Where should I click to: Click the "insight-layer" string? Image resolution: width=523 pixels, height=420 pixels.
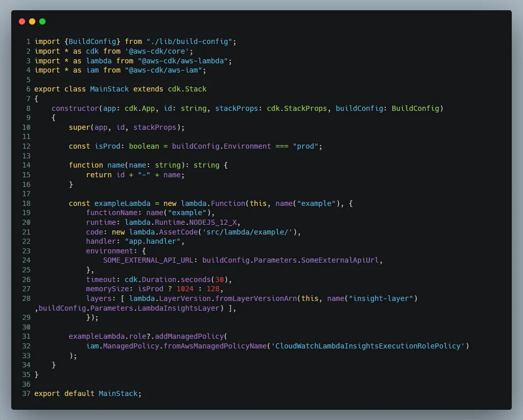pyautogui.click(x=381, y=298)
